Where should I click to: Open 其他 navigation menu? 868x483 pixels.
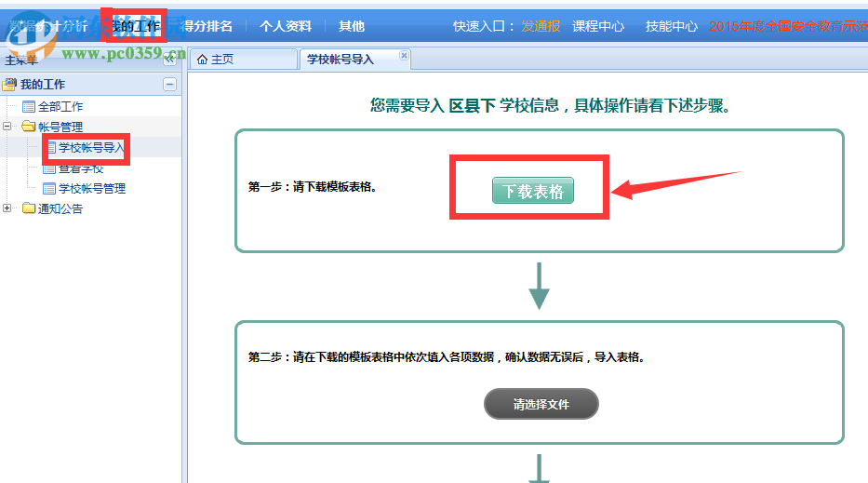coord(352,26)
